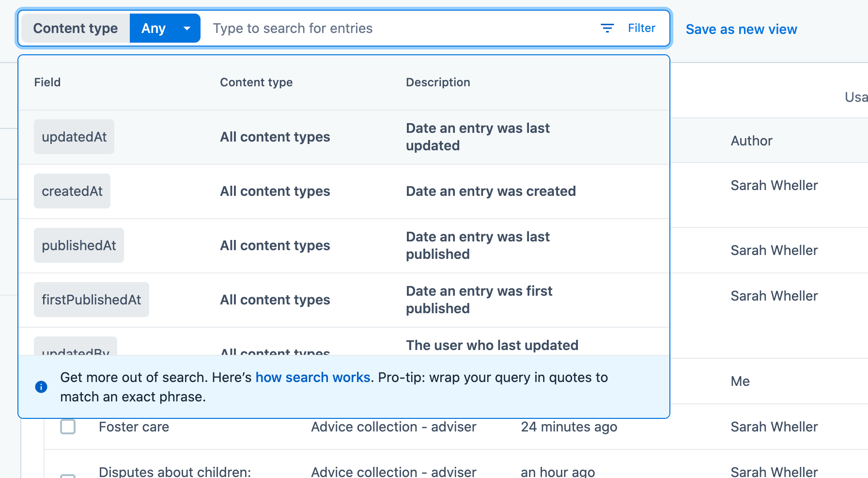Focus the search entries input field
The height and width of the screenshot is (478, 868).
click(387, 28)
